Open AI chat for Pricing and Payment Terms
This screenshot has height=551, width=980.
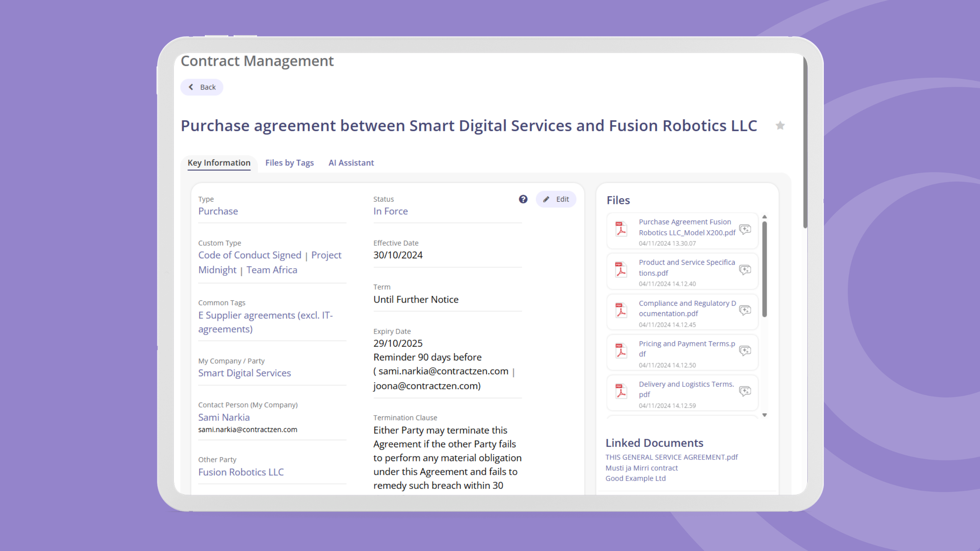pos(745,351)
